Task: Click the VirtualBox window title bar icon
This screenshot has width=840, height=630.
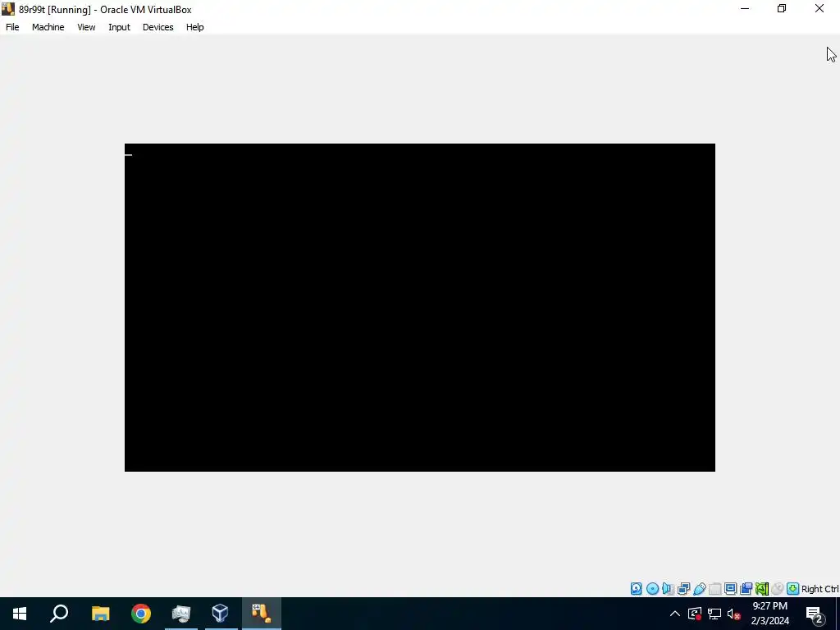Action: [x=7, y=9]
